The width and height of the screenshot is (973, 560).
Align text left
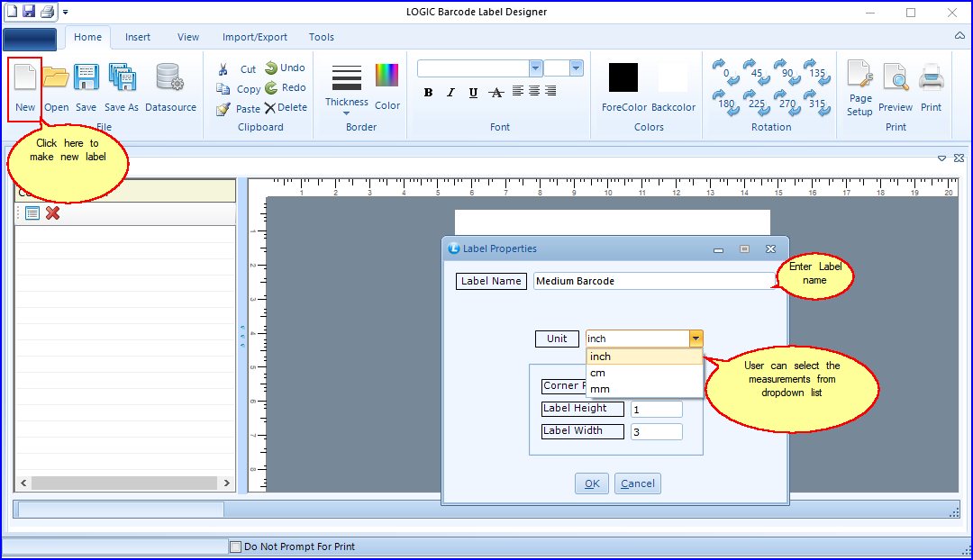(518, 91)
